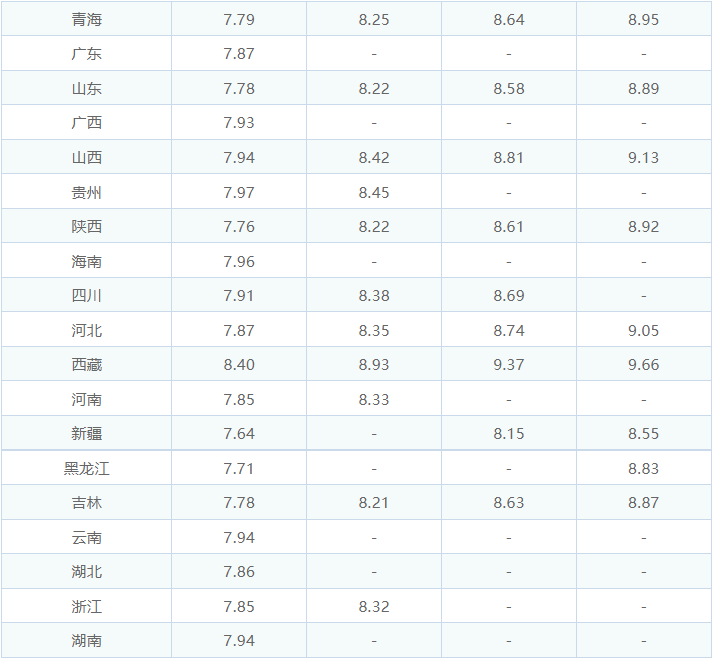Select the 8.95 price in 青海 row

(x=643, y=20)
